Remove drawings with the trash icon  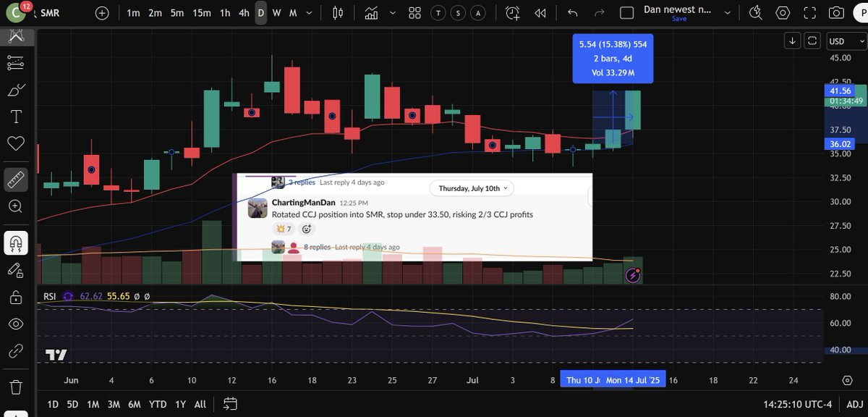16,387
